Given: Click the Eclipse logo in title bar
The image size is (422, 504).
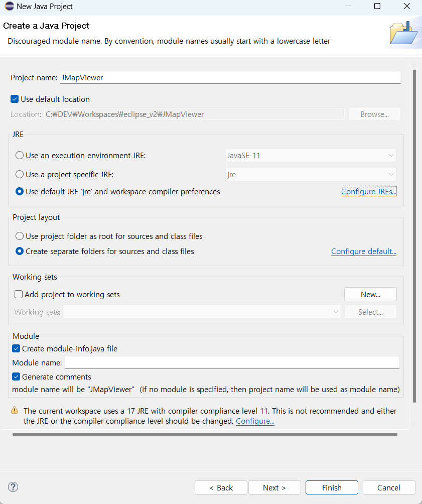Looking at the screenshot, I should (9, 6).
